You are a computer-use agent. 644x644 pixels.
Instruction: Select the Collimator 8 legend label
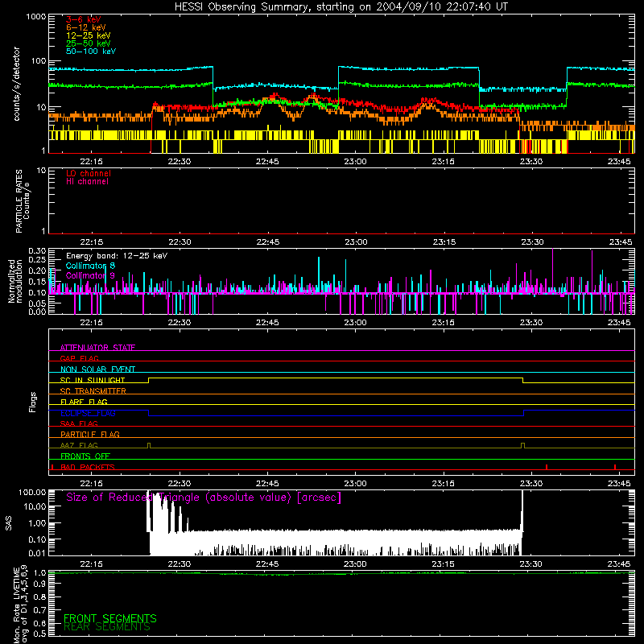(x=90, y=266)
